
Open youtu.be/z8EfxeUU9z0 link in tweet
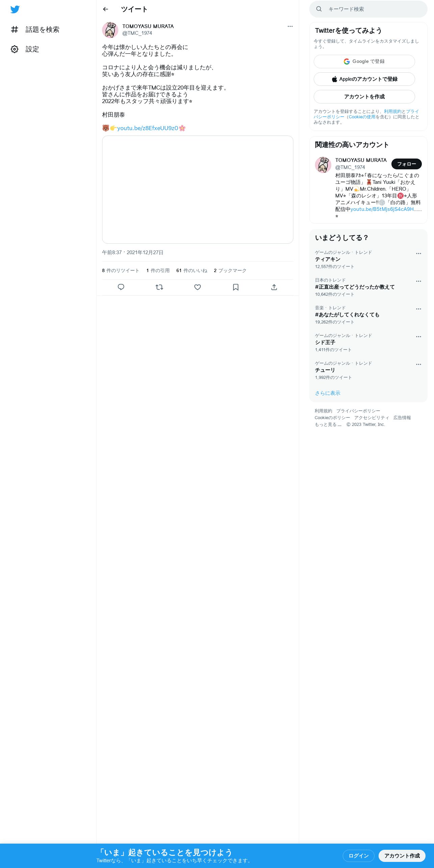[147, 128]
